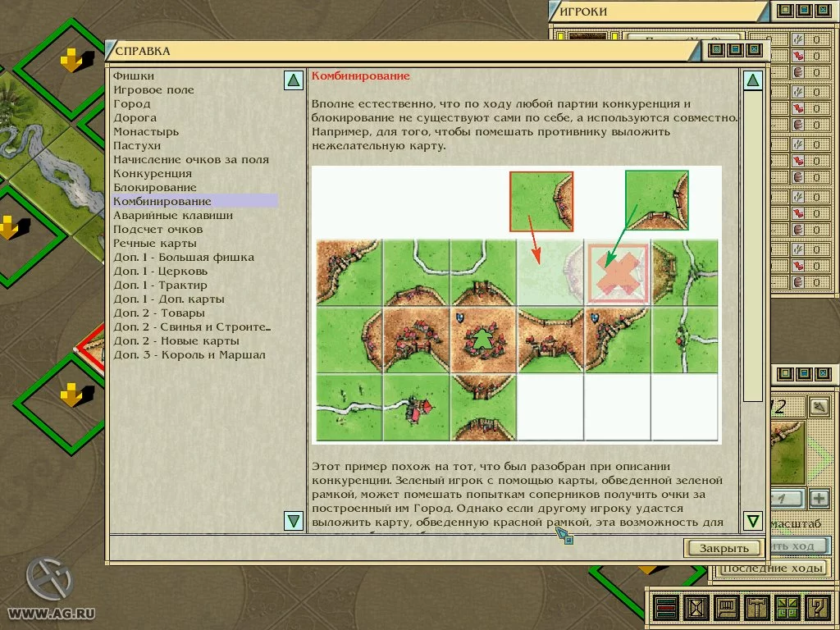The height and width of the screenshot is (630, 840).
Task: Open the question-mark help icon in bottom toolbar
Action: pos(819,609)
